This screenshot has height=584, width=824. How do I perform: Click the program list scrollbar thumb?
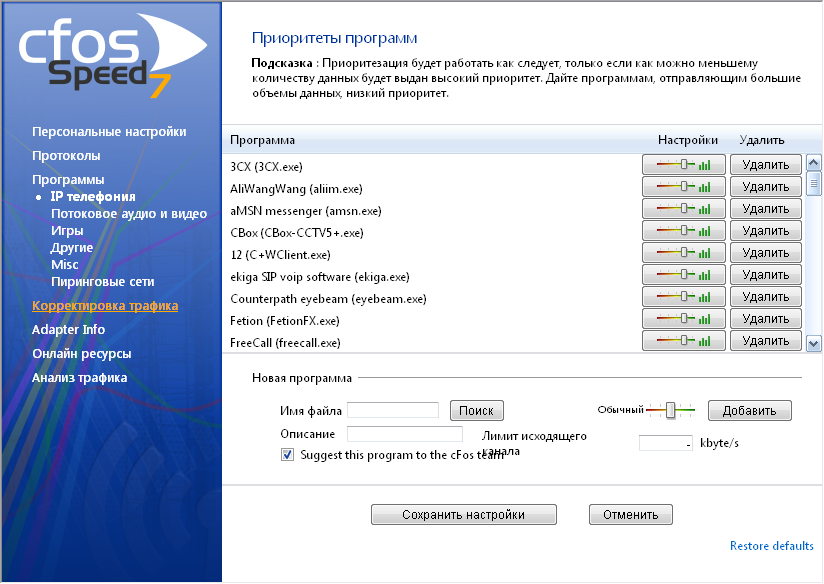(813, 183)
